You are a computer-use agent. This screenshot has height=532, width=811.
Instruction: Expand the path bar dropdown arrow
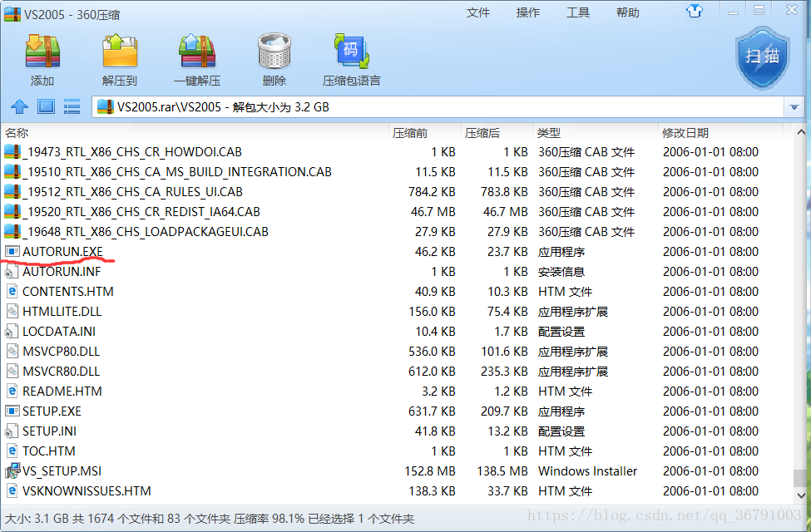click(794, 107)
